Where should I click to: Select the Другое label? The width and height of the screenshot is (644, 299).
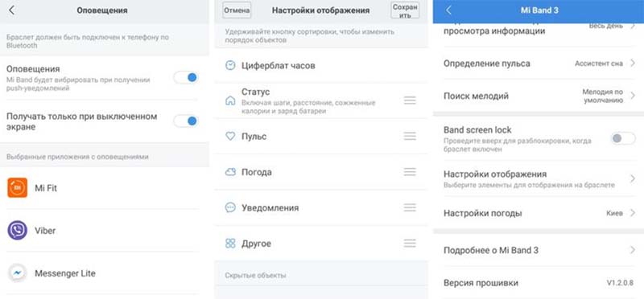[x=256, y=244]
